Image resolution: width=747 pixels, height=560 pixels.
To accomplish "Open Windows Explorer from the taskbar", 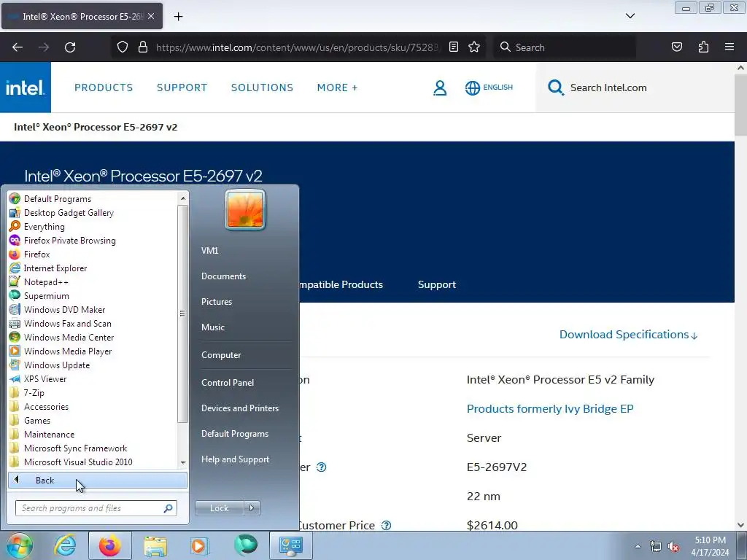I will (155, 545).
